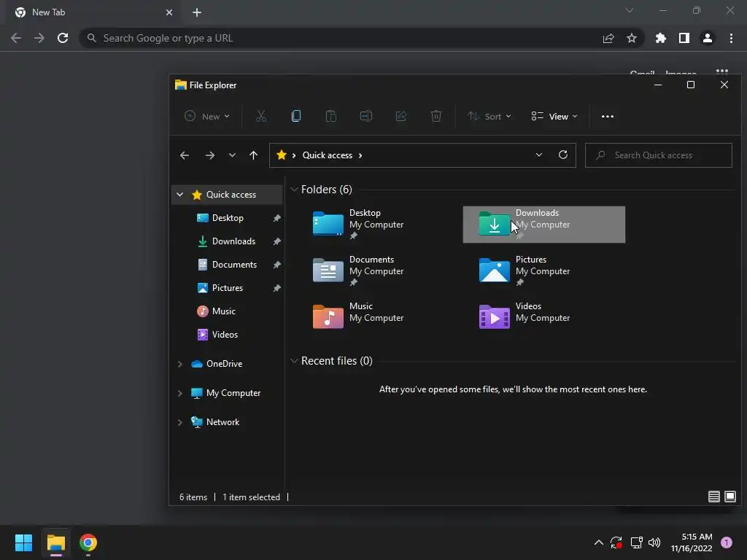The width and height of the screenshot is (747, 560).
Task: Switch to large thumbnails view in status bar
Action: (x=729, y=497)
